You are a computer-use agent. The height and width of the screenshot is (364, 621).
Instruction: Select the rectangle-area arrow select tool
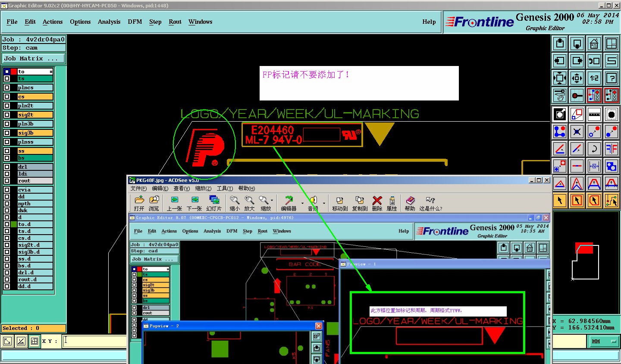click(577, 201)
